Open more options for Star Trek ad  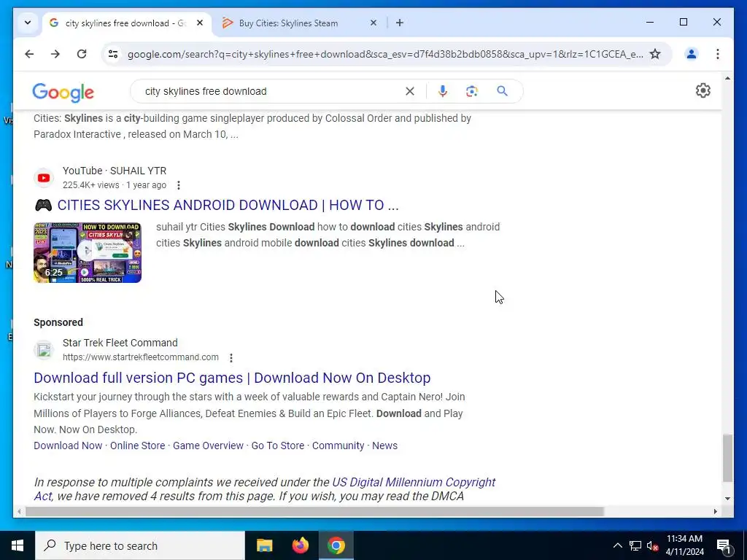tap(231, 357)
